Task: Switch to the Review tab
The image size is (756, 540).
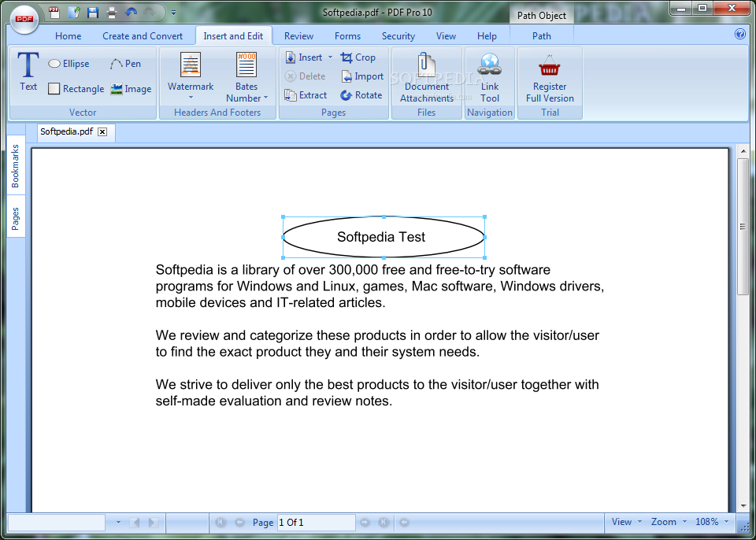Action: 298,36
